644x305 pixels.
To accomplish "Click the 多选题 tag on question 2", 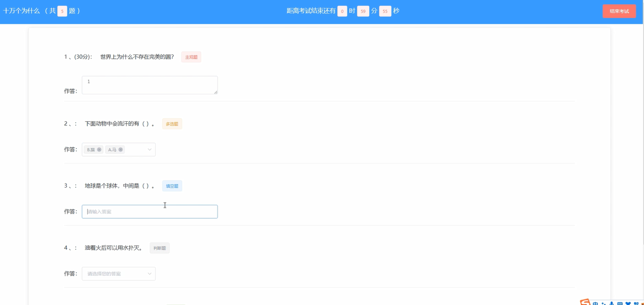I will coord(172,124).
